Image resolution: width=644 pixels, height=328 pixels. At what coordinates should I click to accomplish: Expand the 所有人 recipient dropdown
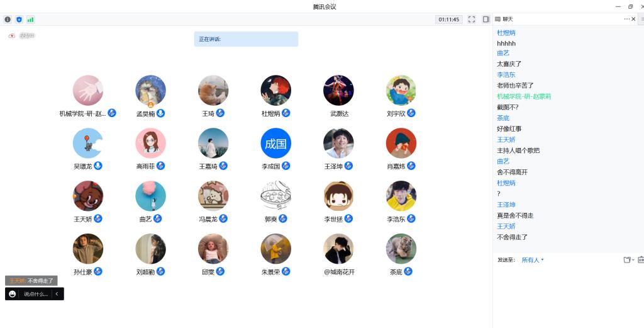[x=533, y=260]
